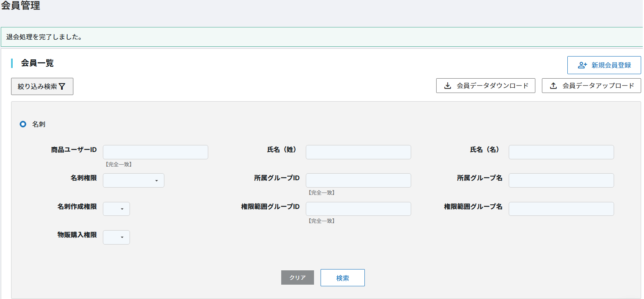
Task: Click the 権限範囲グループID input field
Action: click(358, 209)
